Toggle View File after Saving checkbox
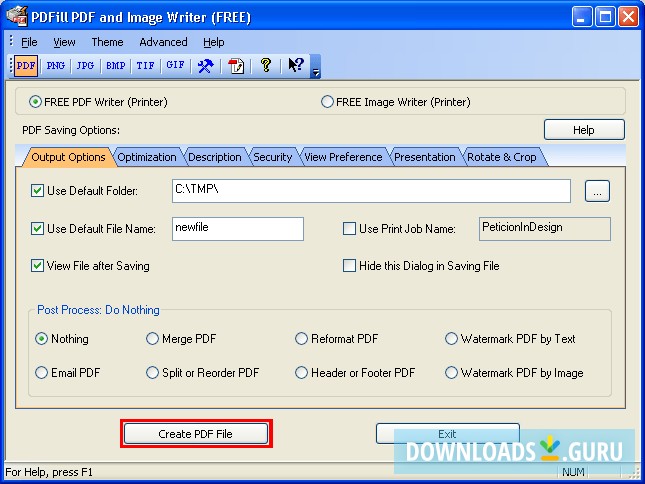The height and width of the screenshot is (484, 645). (37, 266)
